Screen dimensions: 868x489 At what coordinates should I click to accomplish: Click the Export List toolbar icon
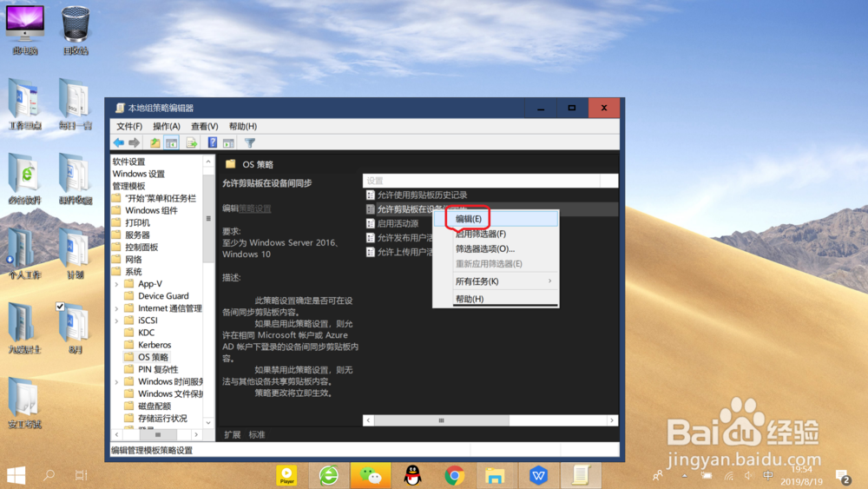[x=192, y=143]
